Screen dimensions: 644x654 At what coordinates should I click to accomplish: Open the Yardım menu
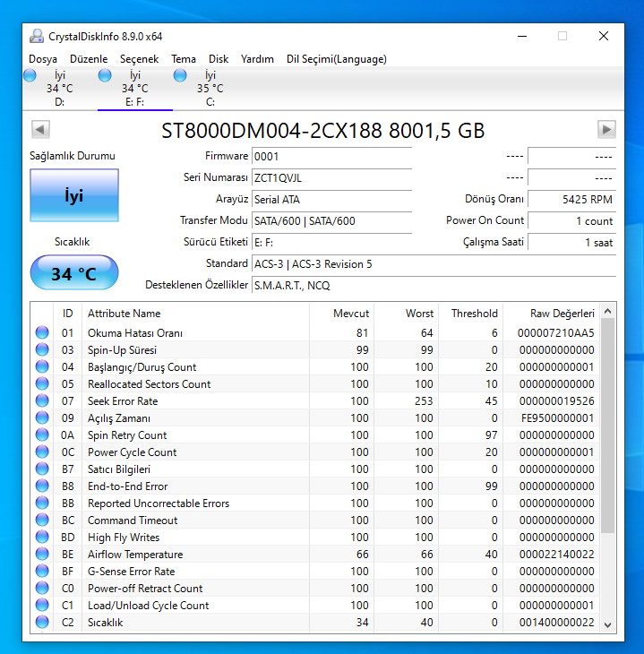click(x=257, y=59)
